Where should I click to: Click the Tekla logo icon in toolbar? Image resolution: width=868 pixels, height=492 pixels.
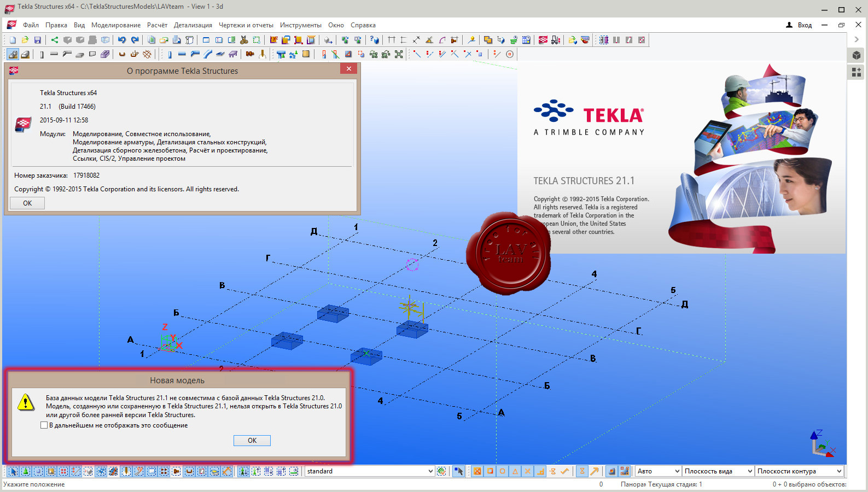point(543,40)
